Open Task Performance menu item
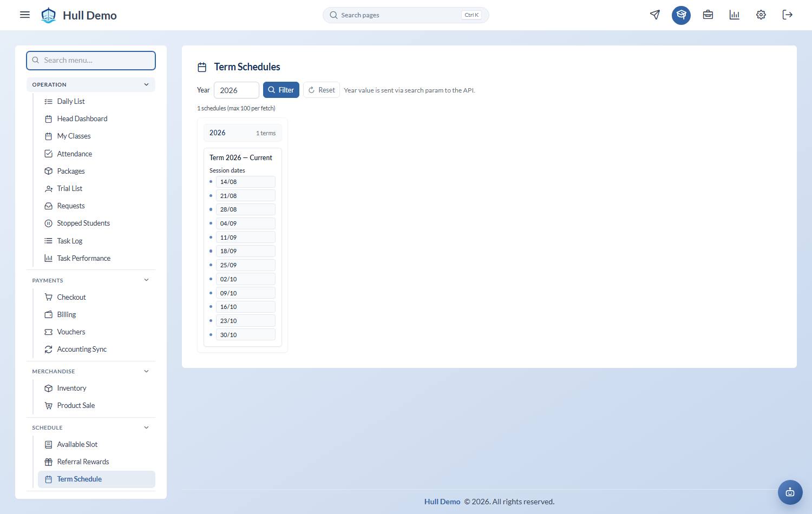The width and height of the screenshot is (812, 514). (x=96, y=258)
